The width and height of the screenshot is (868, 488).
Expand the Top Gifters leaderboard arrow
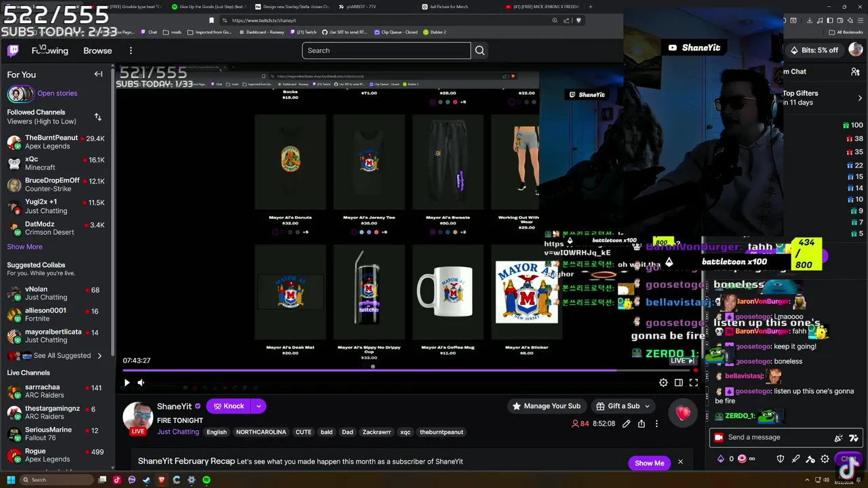click(x=860, y=98)
